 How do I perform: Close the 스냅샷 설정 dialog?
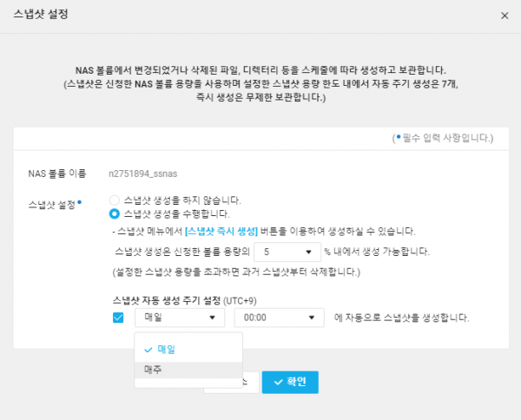pyautogui.click(x=505, y=16)
